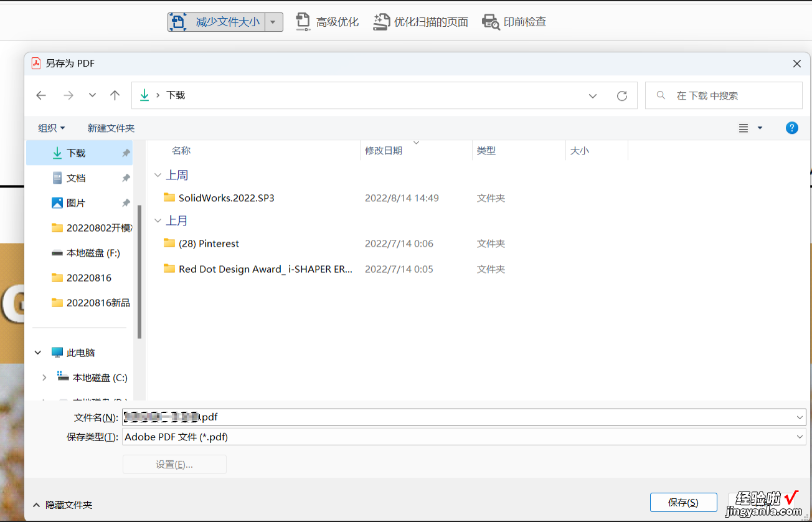Collapse the 上月 group
812x522 pixels.
point(158,221)
